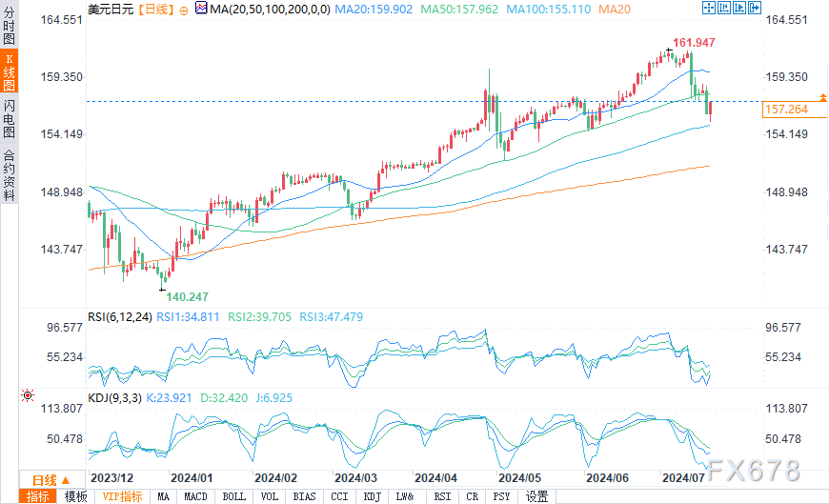This screenshot has height=504, width=829.
Task: Click the RSI1:34.811 value
Action: [189, 317]
